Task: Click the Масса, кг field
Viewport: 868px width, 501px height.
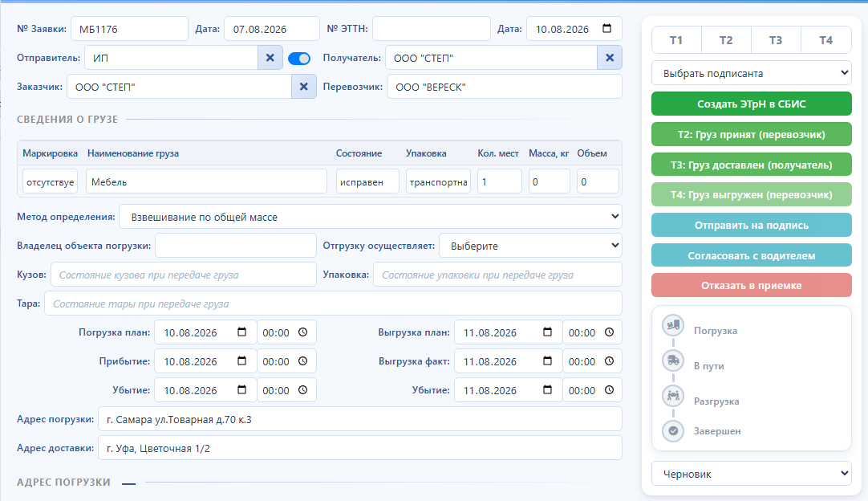Action: point(550,181)
